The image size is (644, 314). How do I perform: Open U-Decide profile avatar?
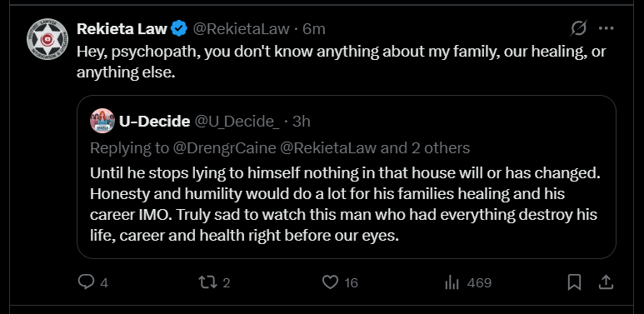click(102, 121)
